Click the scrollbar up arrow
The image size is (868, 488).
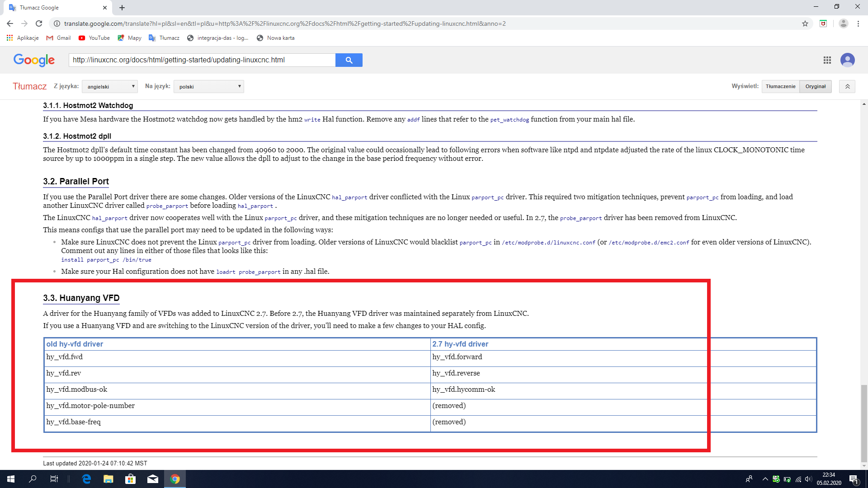click(x=864, y=104)
